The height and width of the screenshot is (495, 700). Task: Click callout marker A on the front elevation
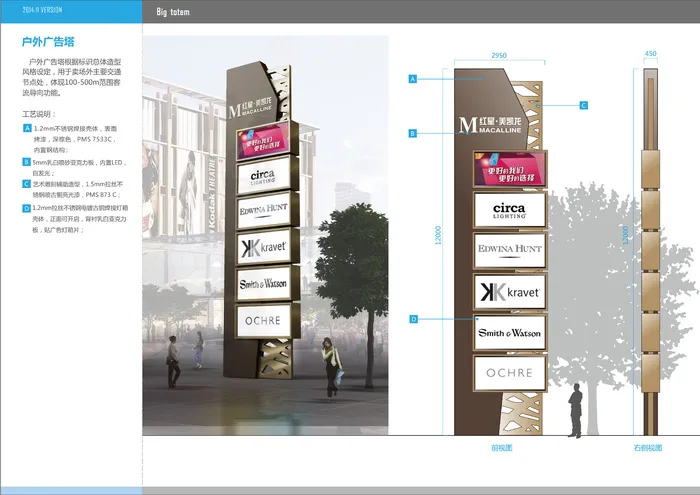coord(412,78)
